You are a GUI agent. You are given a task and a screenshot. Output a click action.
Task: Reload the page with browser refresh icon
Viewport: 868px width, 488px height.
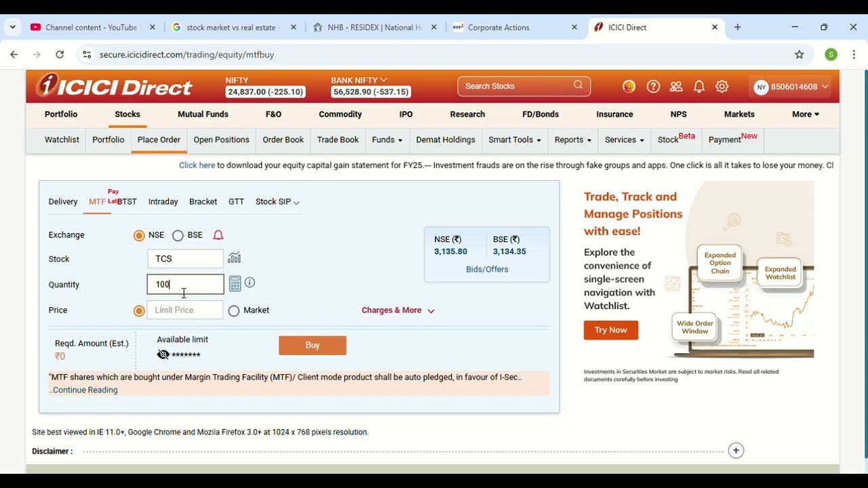pos(60,55)
